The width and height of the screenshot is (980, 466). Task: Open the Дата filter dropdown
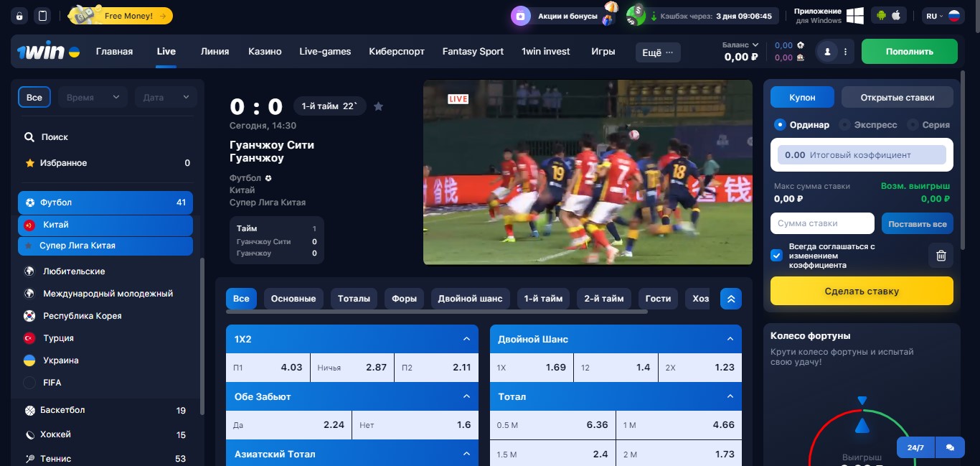[x=166, y=98]
